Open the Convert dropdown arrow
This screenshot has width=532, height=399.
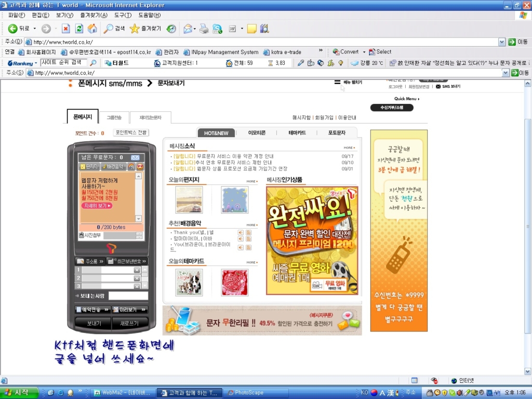pyautogui.click(x=364, y=52)
